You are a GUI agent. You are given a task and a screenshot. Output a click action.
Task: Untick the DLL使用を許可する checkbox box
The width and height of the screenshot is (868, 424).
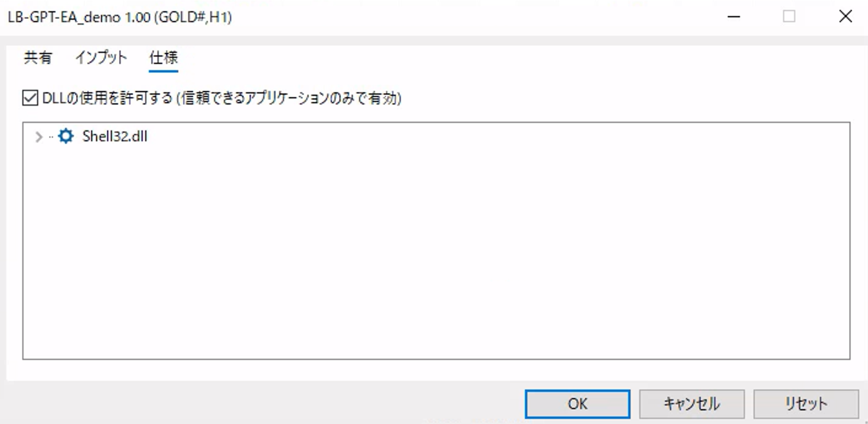30,98
